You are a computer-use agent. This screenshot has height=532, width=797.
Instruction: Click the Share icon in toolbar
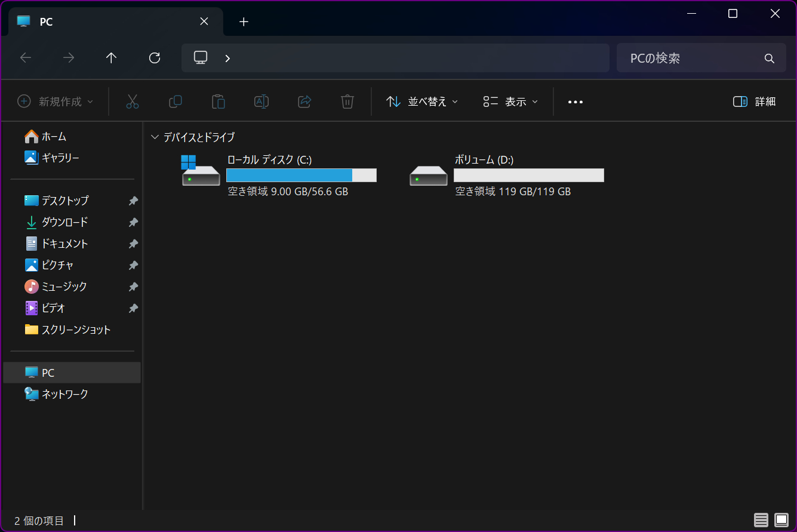click(x=304, y=102)
